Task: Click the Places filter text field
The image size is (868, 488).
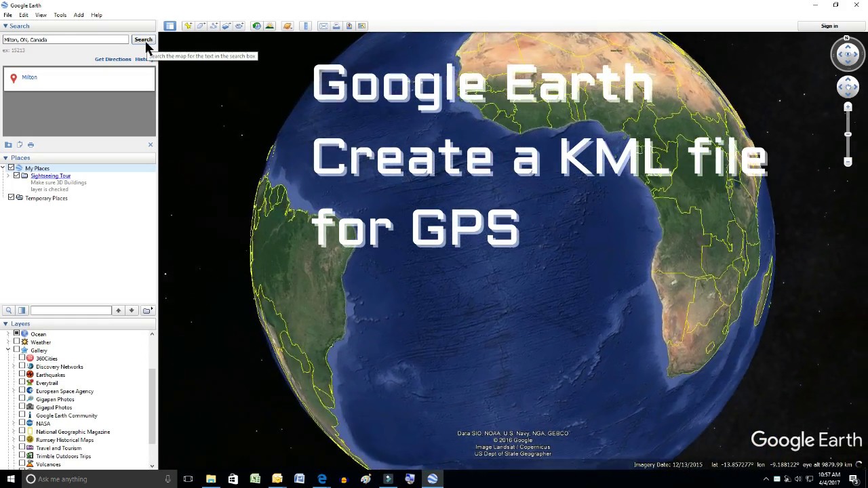Action: [x=71, y=310]
